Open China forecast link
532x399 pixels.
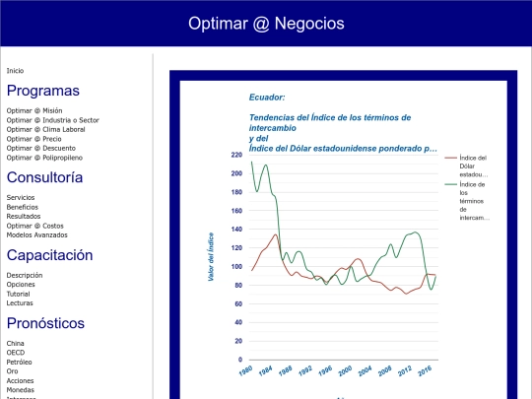(x=15, y=344)
